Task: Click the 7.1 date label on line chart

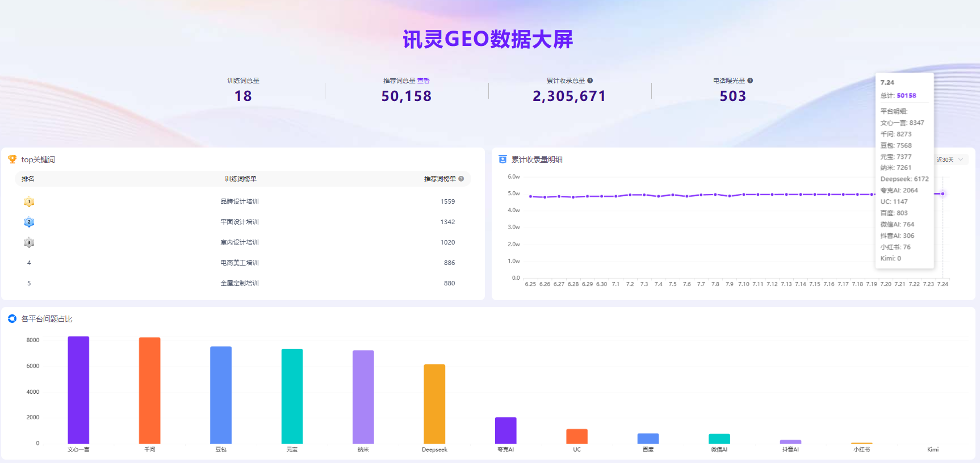Action: tap(615, 284)
